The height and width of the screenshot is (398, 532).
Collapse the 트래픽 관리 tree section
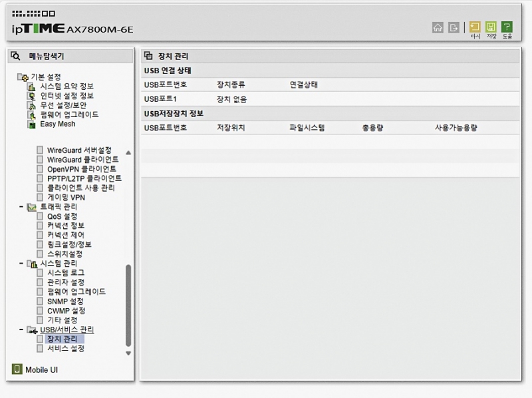(x=21, y=207)
